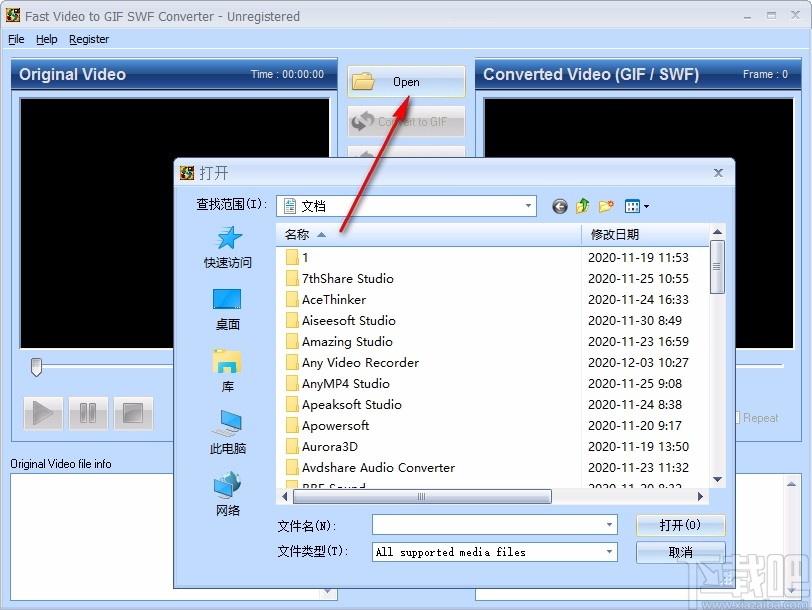Image resolution: width=812 pixels, height=610 pixels.
Task: Click the Open button in main window
Action: [406, 81]
